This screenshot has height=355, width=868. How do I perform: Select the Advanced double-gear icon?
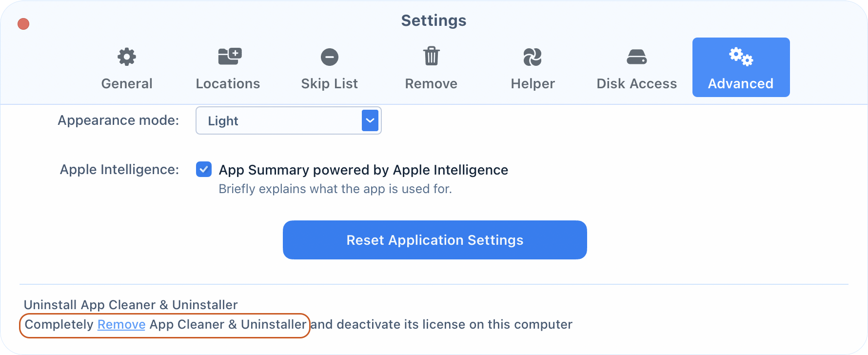(x=741, y=57)
